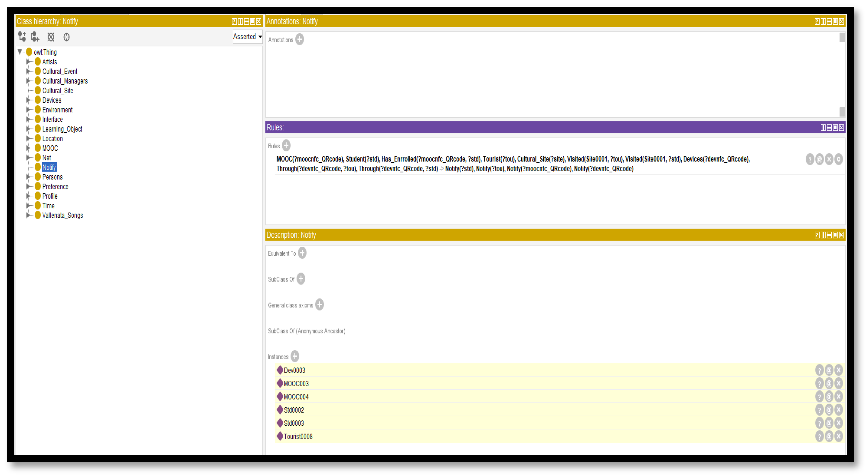Add a new rule with plus icon

point(286,146)
